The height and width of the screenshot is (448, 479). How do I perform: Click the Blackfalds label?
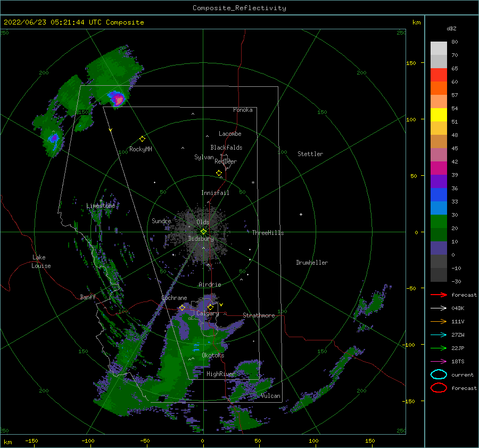tap(226, 148)
